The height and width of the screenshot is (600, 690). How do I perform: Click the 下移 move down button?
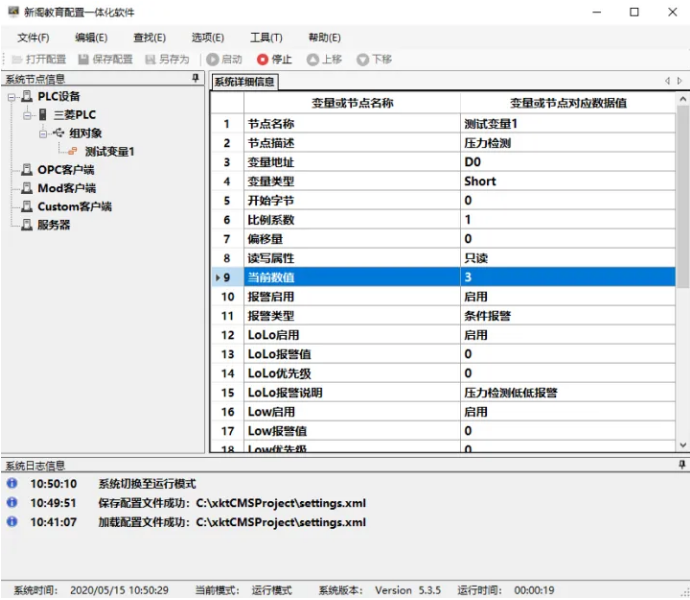point(374,59)
